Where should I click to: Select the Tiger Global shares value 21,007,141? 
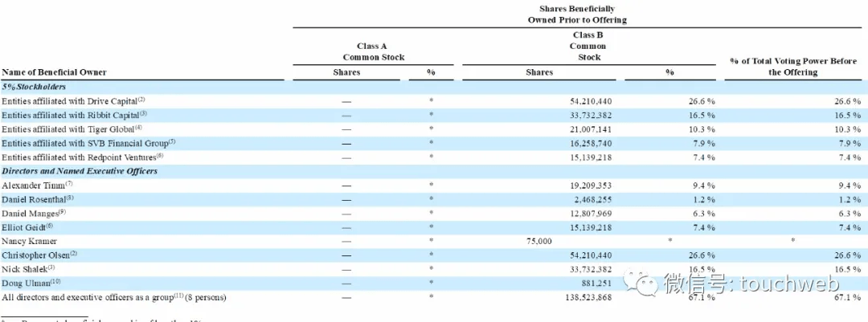pyautogui.click(x=588, y=129)
